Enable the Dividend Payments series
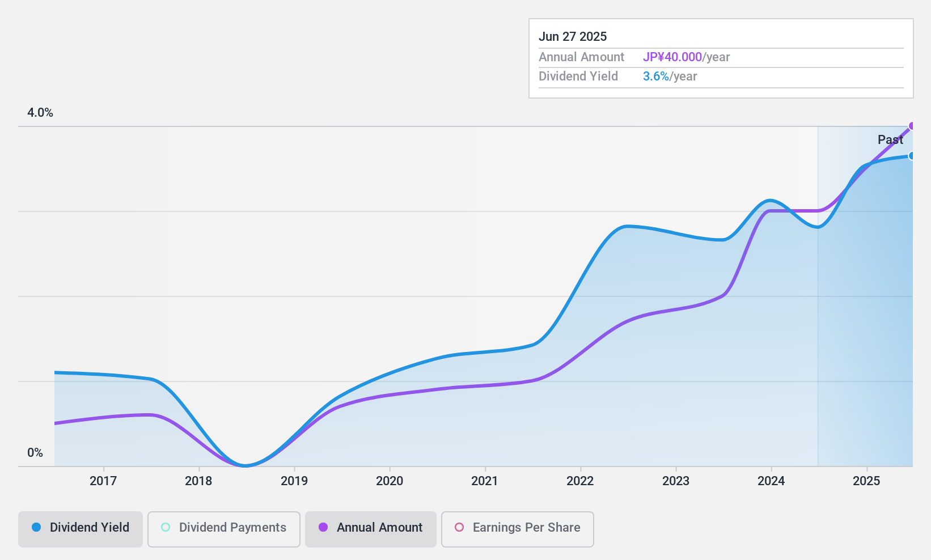Viewport: 931px width, 560px height. (x=224, y=529)
